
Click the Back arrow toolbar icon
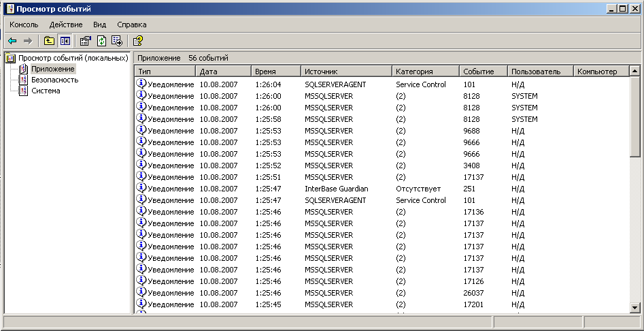click(x=12, y=41)
